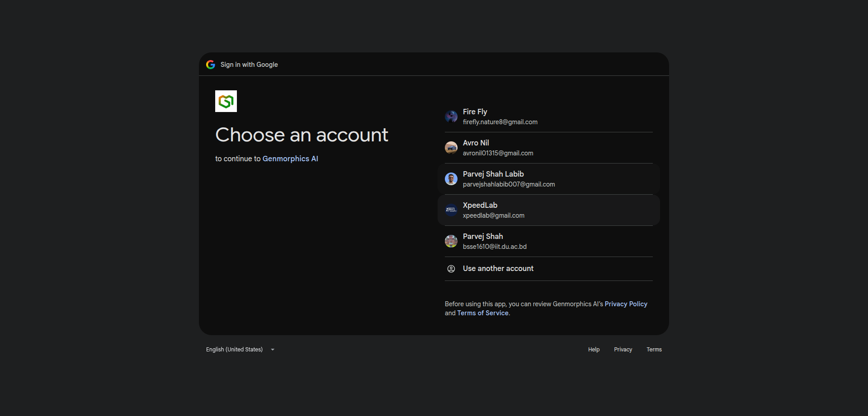This screenshot has width=868, height=416.
Task: Select the bsse1610@iit.du.ac.bd email
Action: (x=495, y=247)
